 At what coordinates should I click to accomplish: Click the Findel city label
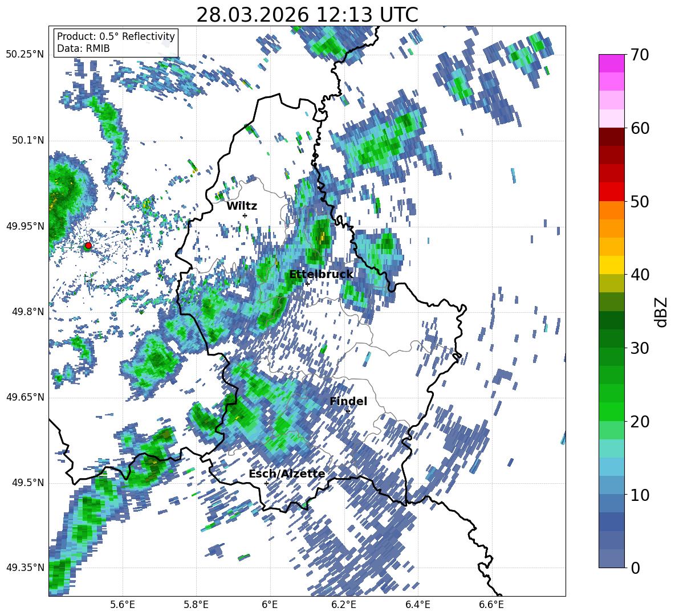tap(348, 401)
